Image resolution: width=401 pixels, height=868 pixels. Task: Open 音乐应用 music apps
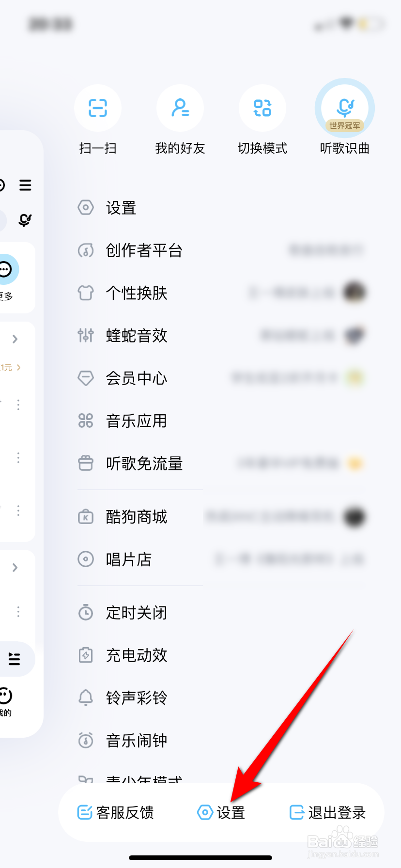click(137, 421)
